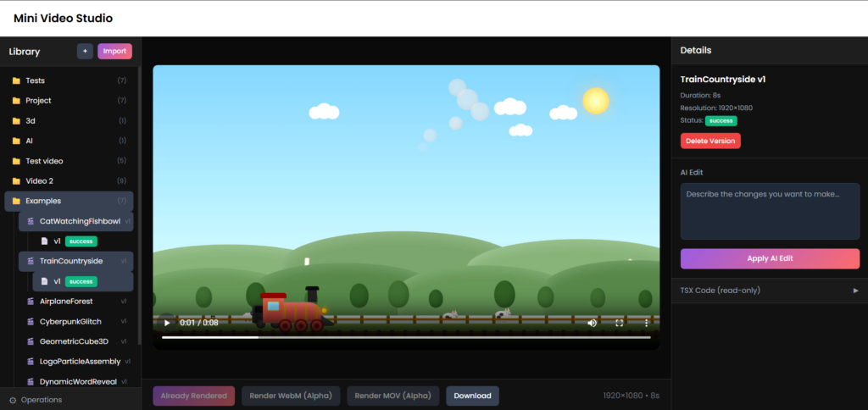Select the TrainCountryside composition
The height and width of the screenshot is (410, 868).
(x=75, y=261)
